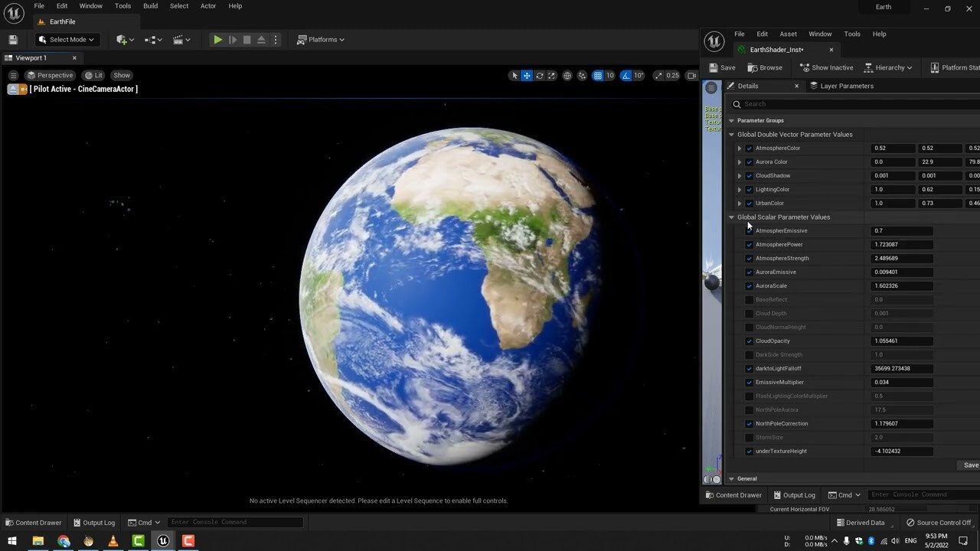Edit the AtmospherePower value field

tap(901, 244)
